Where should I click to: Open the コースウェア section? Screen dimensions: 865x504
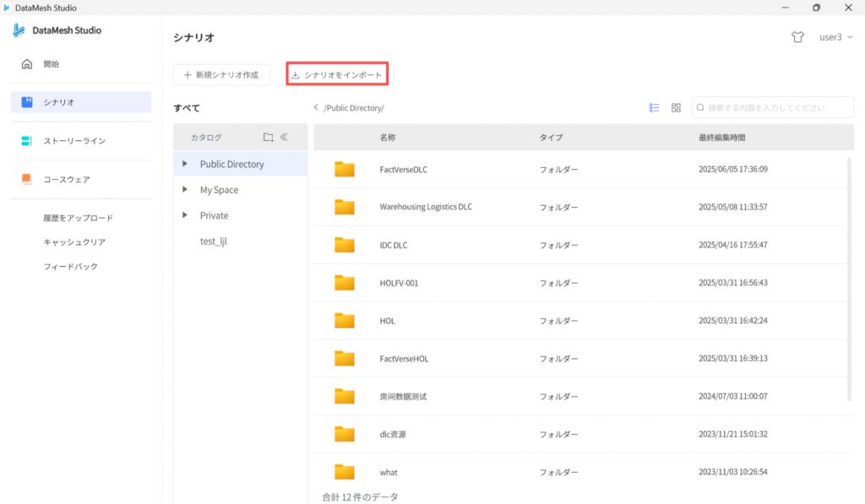tap(67, 179)
